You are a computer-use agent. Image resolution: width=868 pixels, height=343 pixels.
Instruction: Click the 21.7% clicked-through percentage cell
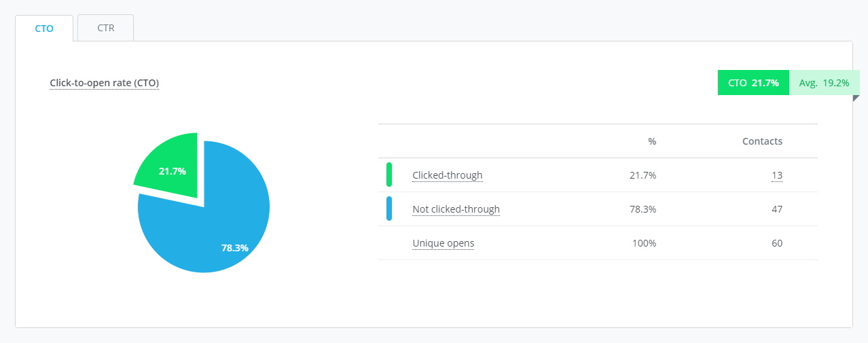[x=643, y=175]
